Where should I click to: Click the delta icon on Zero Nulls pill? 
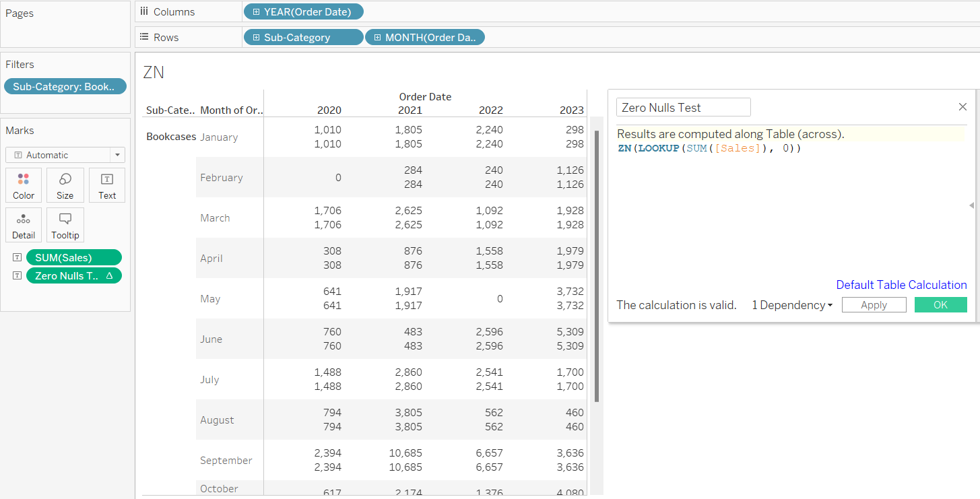tap(109, 275)
